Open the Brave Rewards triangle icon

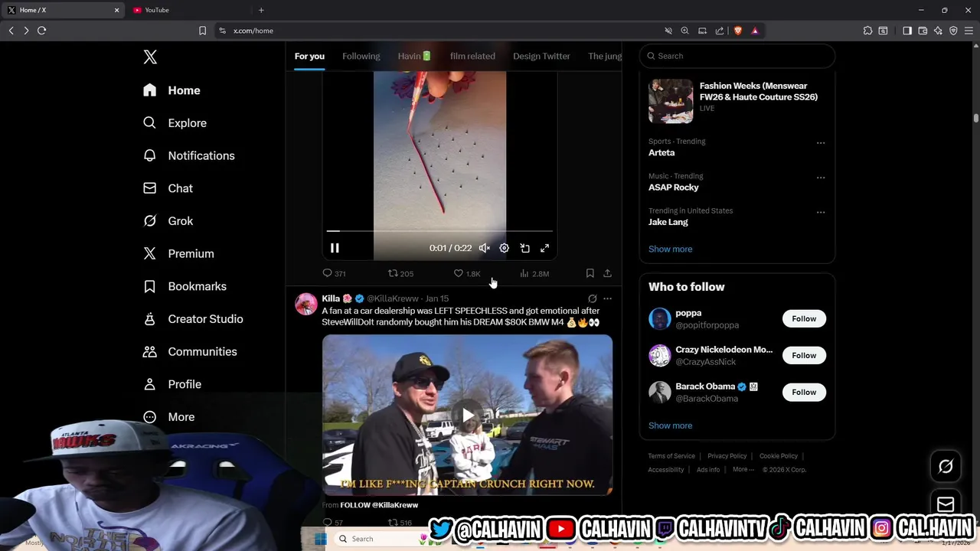pos(755,31)
